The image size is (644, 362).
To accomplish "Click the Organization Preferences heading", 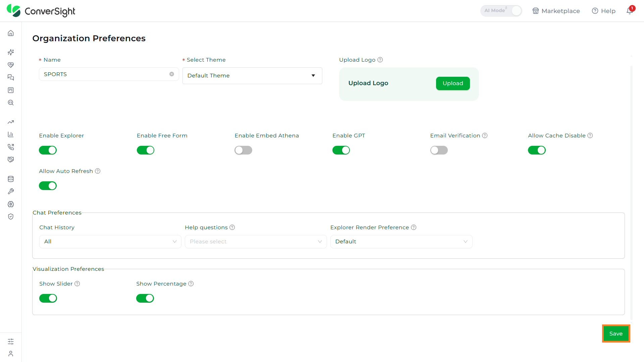I will coord(89,38).
